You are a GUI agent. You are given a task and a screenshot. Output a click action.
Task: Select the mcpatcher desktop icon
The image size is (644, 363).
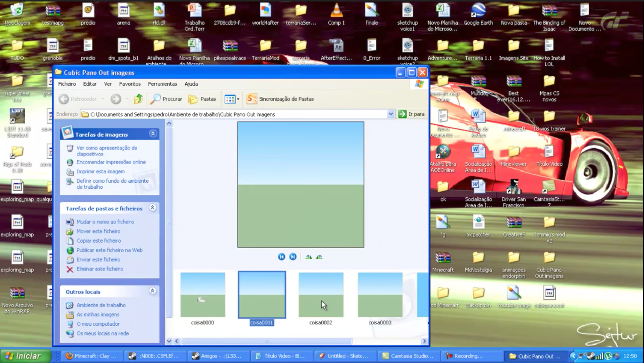tap(478, 226)
